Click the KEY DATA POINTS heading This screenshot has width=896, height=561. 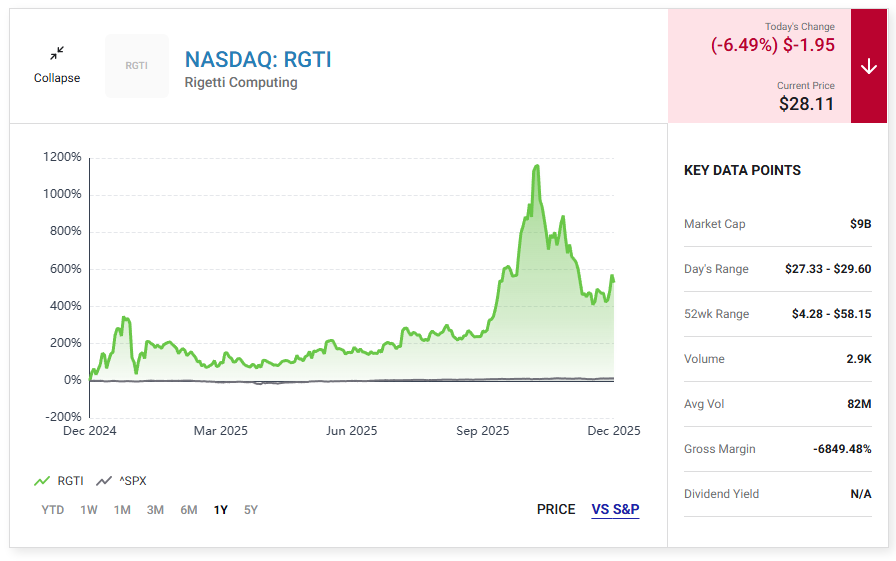point(742,170)
